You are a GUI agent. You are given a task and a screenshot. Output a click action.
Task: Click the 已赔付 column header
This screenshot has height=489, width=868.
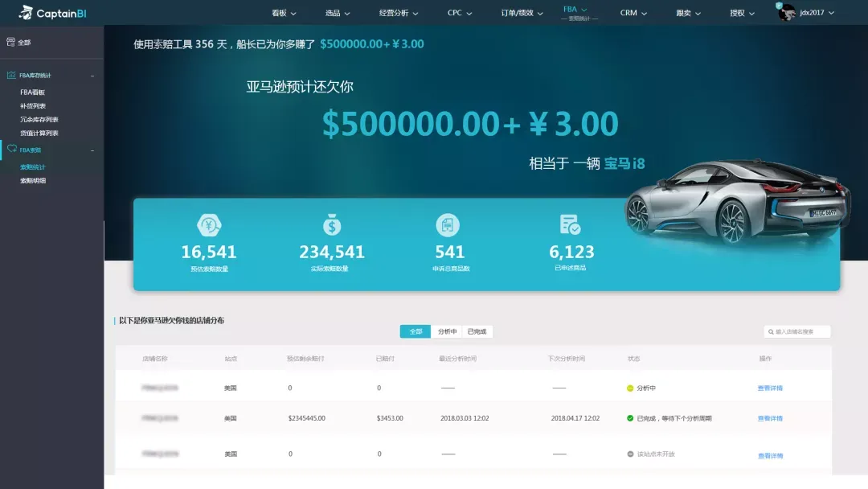pyautogui.click(x=385, y=359)
